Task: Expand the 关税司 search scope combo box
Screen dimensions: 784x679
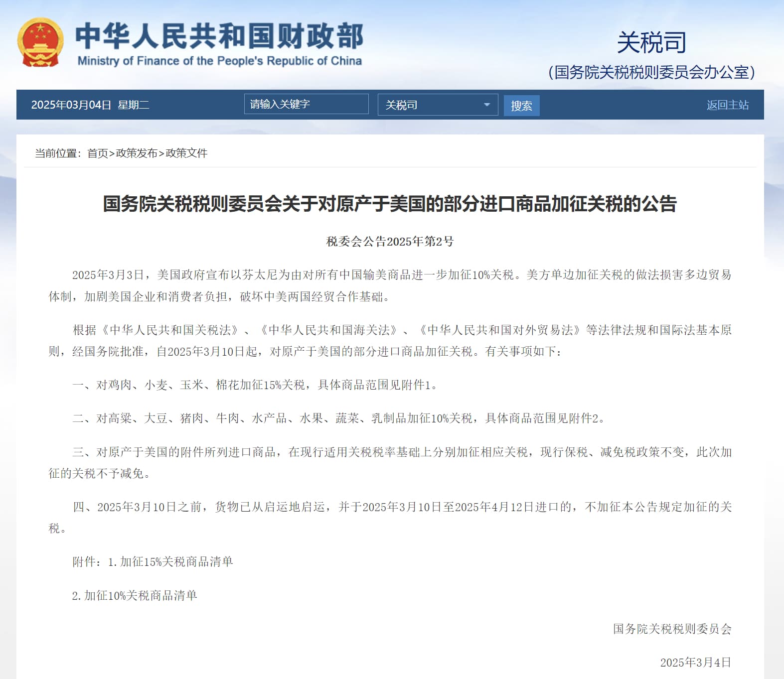Action: (438, 105)
